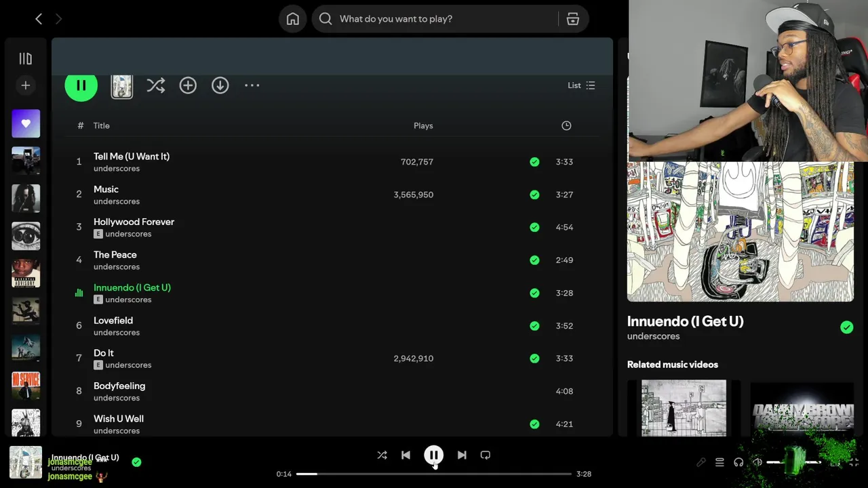868x488 pixels.
Task: Toggle shuffle in the player bar
Action: pyautogui.click(x=382, y=455)
